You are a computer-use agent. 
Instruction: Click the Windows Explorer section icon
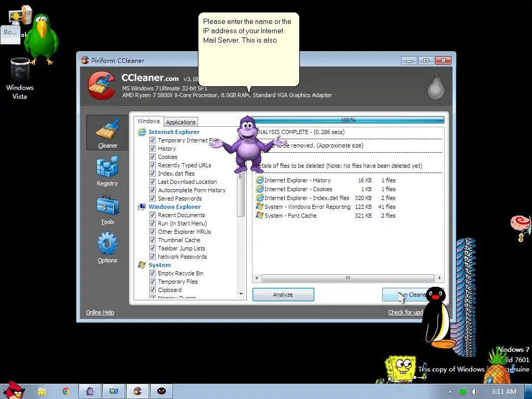point(141,207)
